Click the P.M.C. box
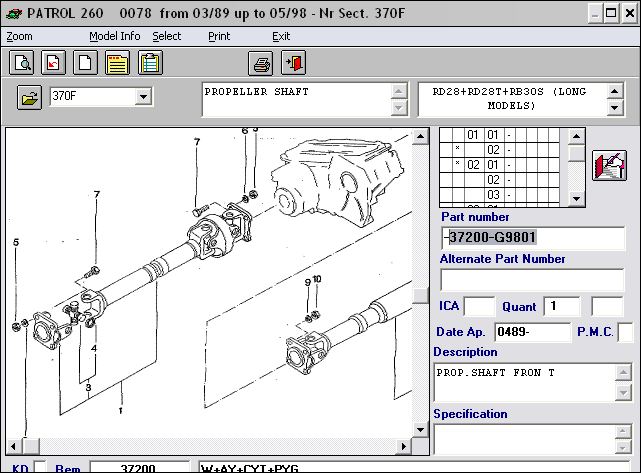 (625, 332)
